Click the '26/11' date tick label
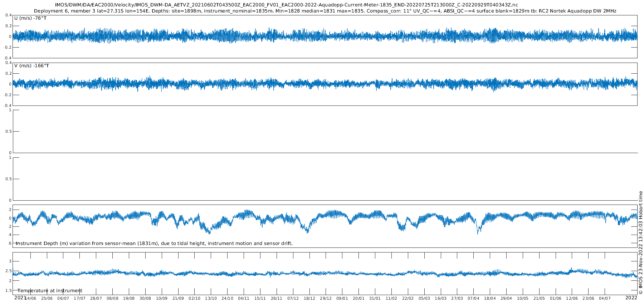644x304 pixels. click(x=277, y=298)
